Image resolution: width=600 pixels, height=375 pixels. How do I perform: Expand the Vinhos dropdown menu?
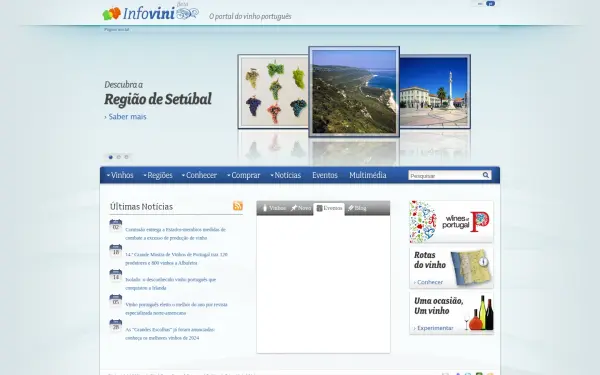pyautogui.click(x=120, y=175)
